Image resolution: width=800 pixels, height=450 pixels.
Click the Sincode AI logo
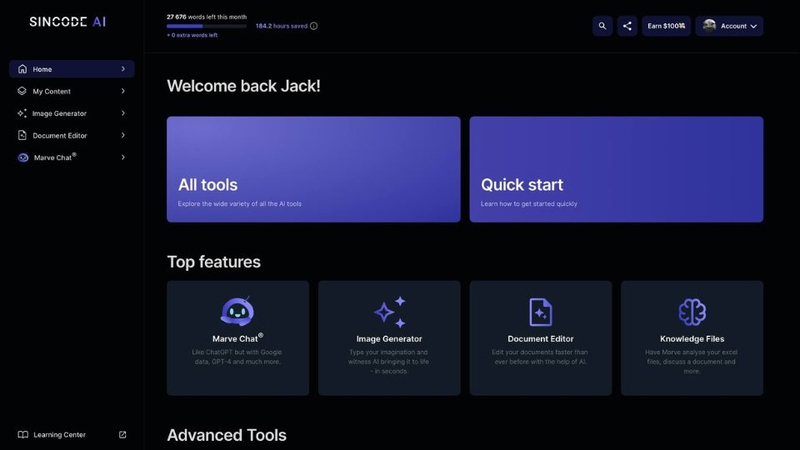coord(67,21)
